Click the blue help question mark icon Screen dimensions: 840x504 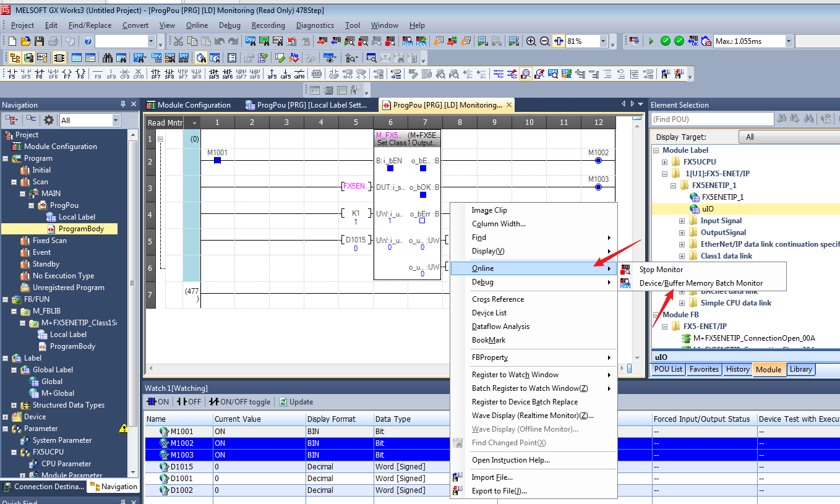[x=88, y=41]
